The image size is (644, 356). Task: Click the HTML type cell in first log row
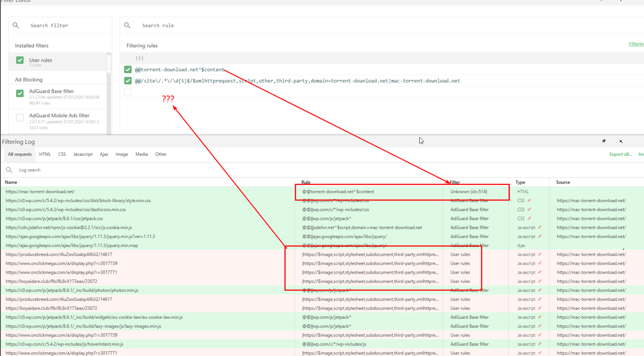(x=523, y=192)
